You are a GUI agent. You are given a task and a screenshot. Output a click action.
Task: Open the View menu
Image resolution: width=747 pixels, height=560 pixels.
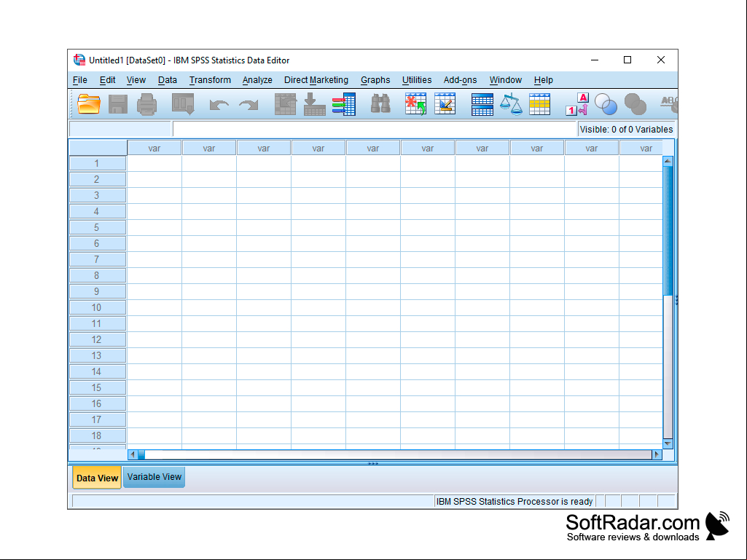(x=136, y=80)
